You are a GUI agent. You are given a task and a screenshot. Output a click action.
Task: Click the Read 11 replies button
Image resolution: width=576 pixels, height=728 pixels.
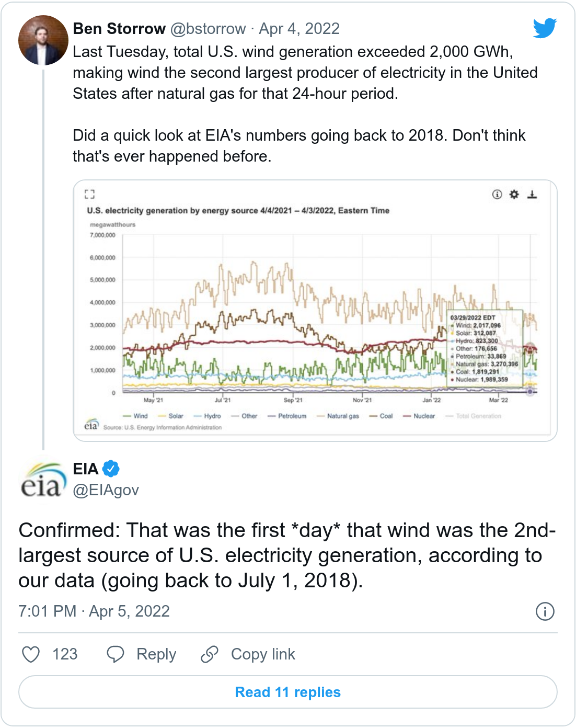click(288, 692)
